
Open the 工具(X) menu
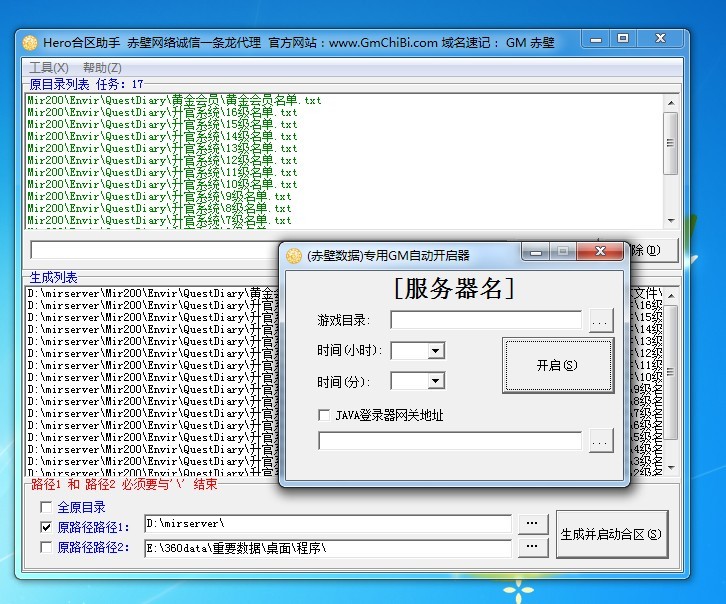click(x=48, y=67)
